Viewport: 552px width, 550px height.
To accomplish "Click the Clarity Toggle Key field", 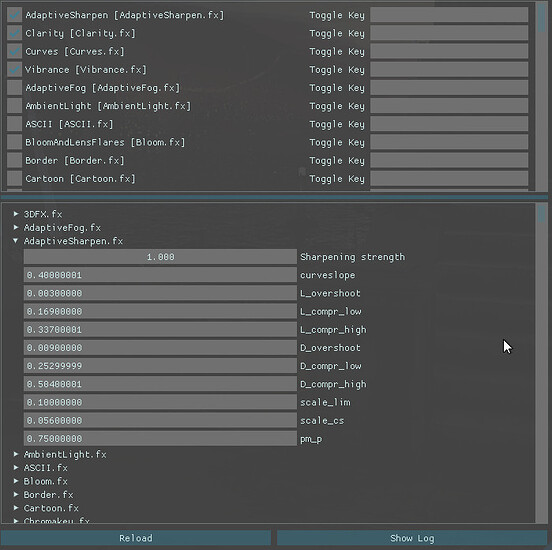I will point(449,33).
